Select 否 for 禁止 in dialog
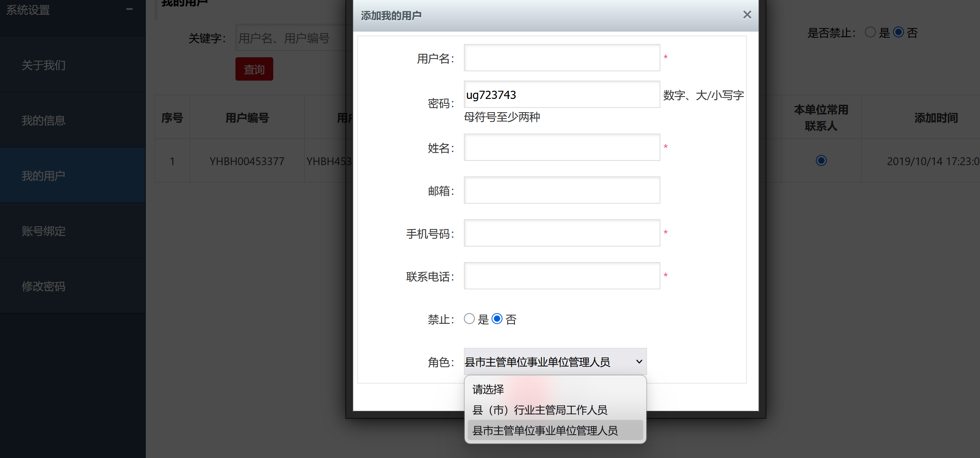Viewport: 980px width, 458px height. tap(497, 319)
